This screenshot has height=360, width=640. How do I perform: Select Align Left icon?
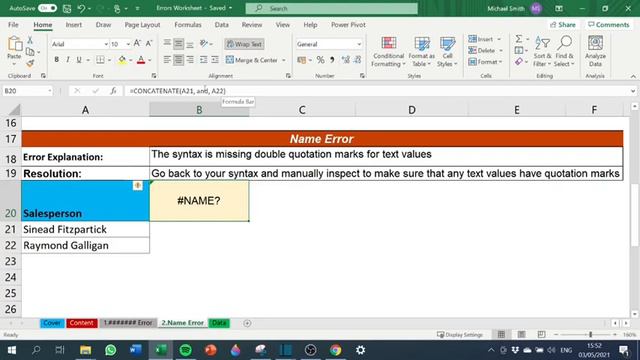[167, 60]
